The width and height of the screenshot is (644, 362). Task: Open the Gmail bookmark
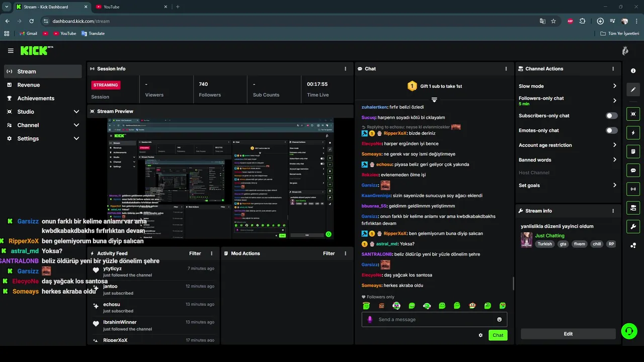tap(28, 34)
